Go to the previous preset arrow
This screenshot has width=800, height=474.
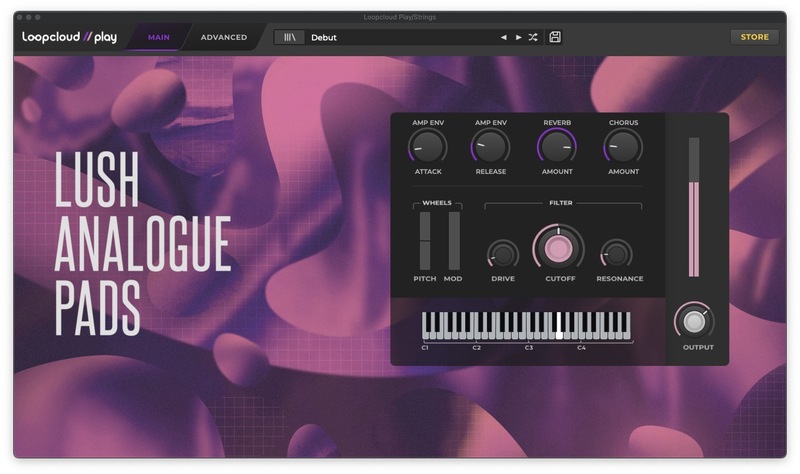[504, 37]
